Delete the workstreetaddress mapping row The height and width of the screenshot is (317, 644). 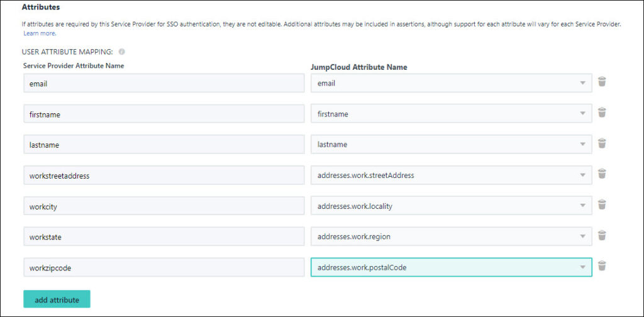coord(601,174)
